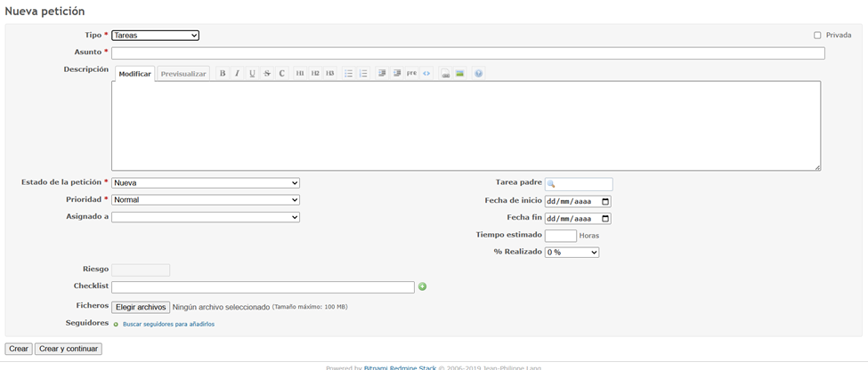The width and height of the screenshot is (868, 370).
Task: Insert preformatted text with pre button
Action: pos(411,73)
